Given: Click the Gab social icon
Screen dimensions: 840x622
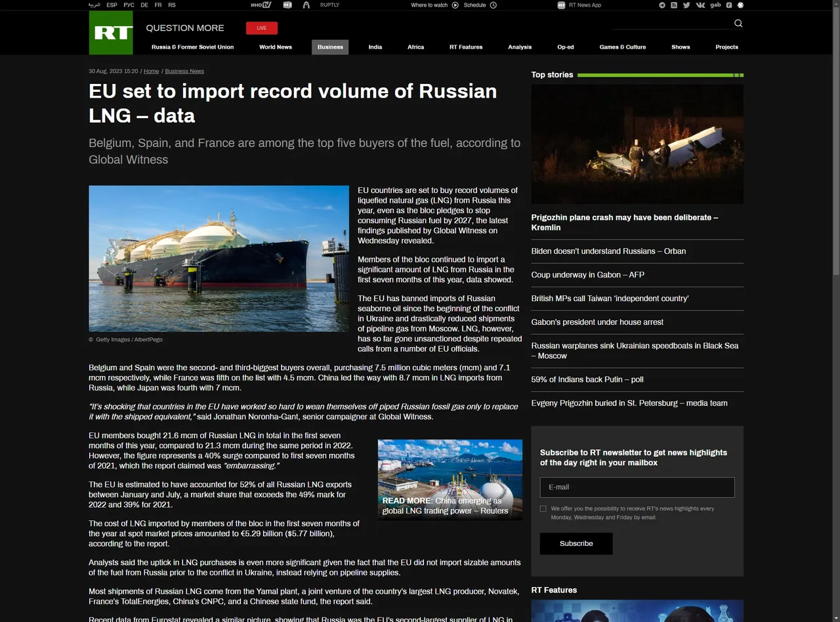Looking at the screenshot, I should click(715, 5).
